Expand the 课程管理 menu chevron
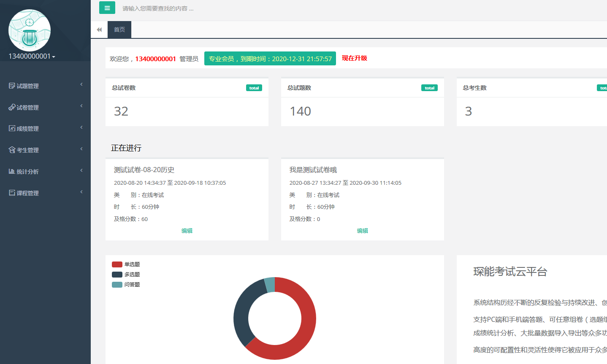 [81, 192]
